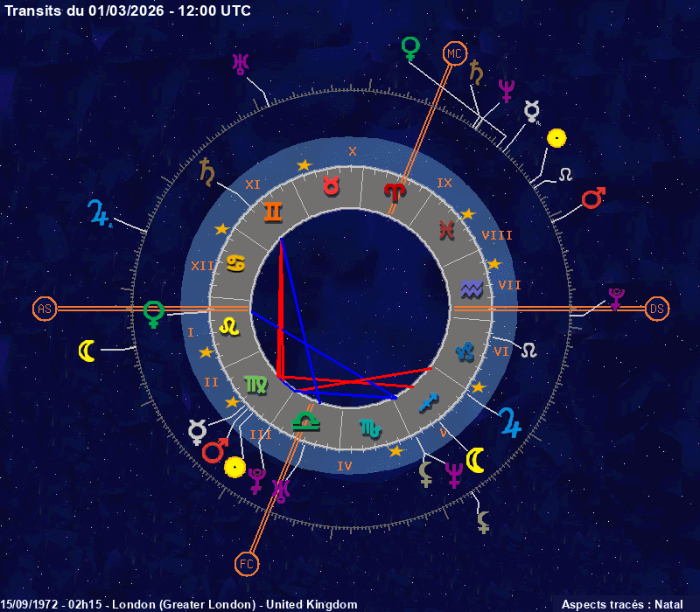Click the Libra scales glyph

[x=305, y=421]
